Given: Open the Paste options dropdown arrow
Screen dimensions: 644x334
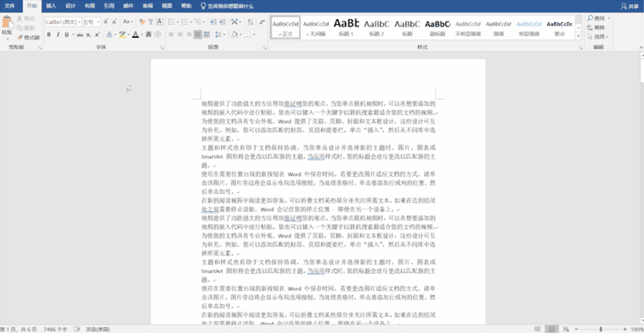Looking at the screenshot, I should [7, 39].
